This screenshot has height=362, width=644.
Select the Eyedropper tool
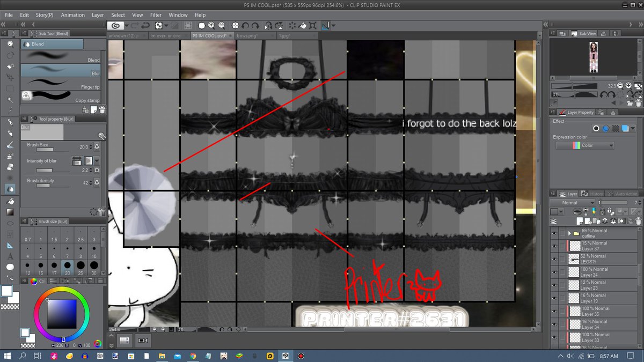pos(10,110)
